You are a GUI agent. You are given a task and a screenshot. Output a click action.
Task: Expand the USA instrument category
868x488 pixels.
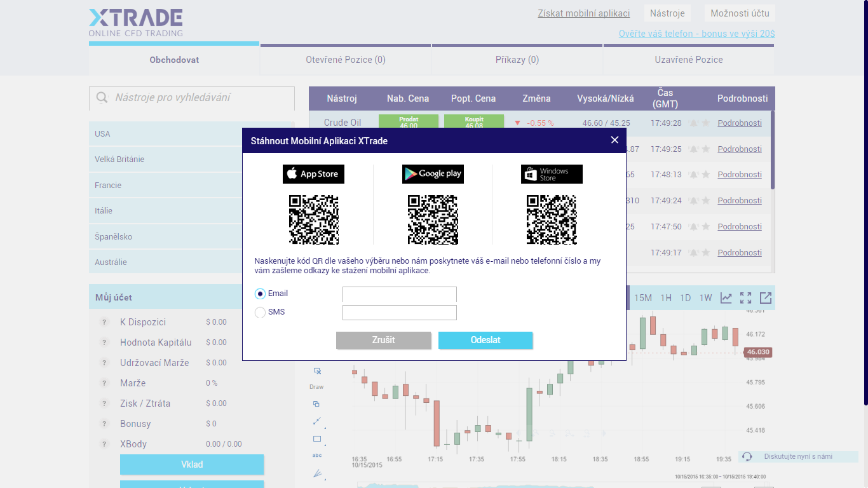point(166,133)
